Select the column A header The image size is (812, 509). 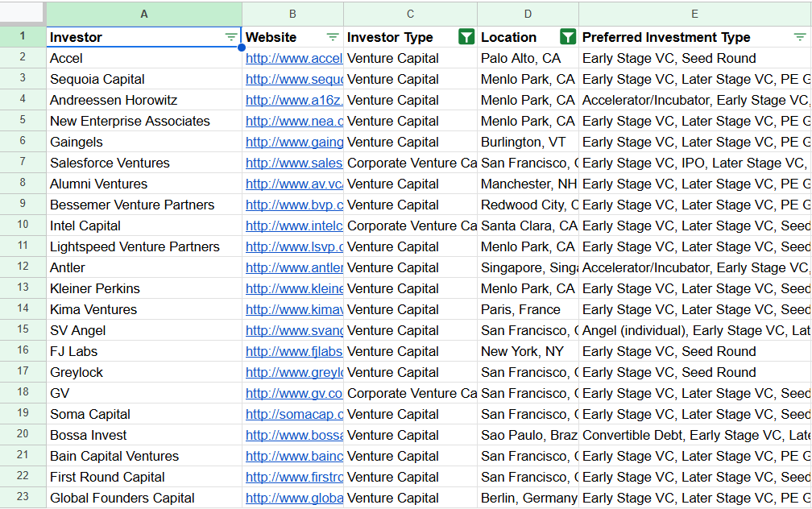pos(144,14)
